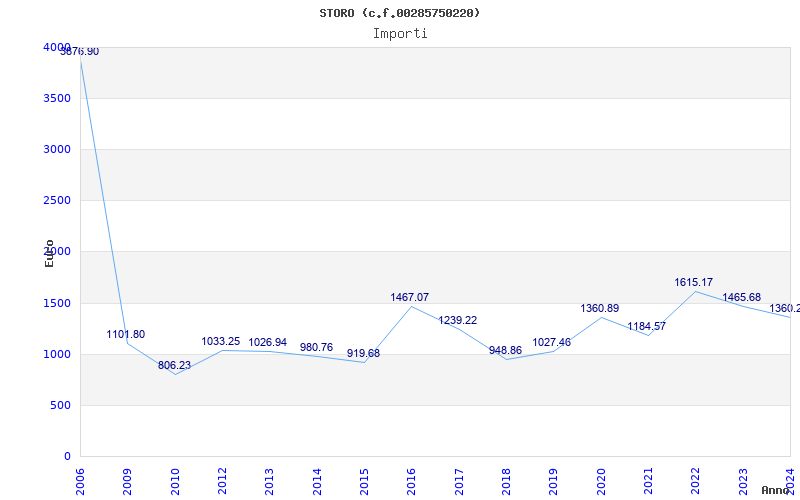
Task: Click the 1615.17 data label
Action: (693, 282)
